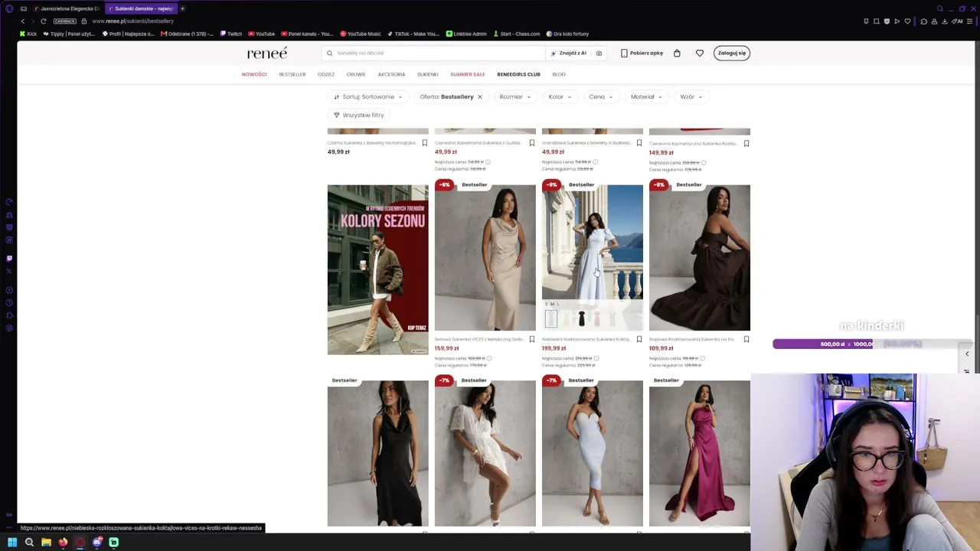Open the OBUWIE menu item
Viewport: 980px width, 551px height.
tap(356, 74)
